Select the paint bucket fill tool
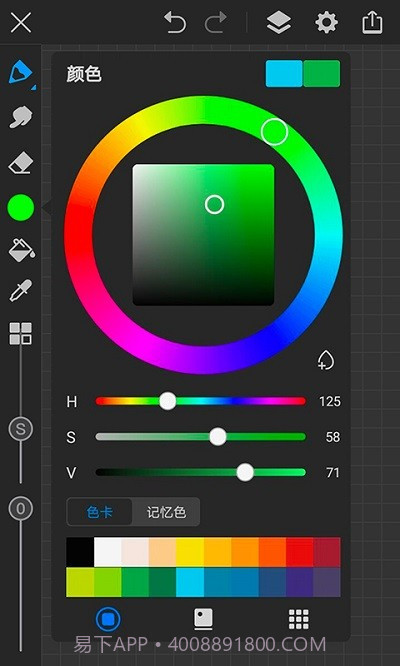The width and height of the screenshot is (400, 666). 21,250
